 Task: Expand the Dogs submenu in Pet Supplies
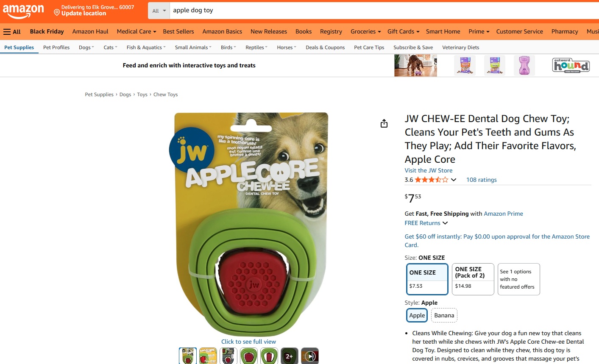[86, 47]
